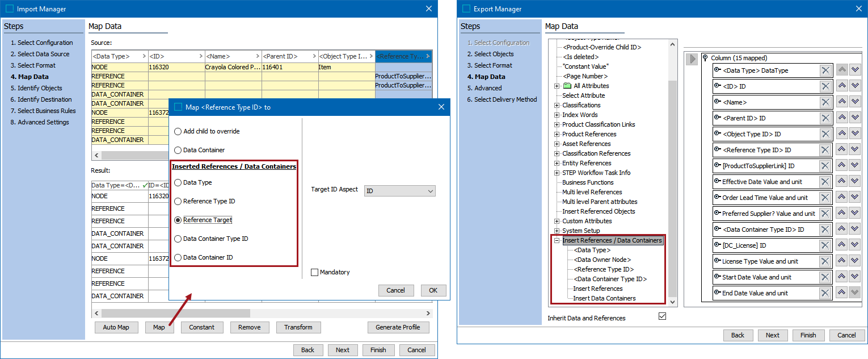The height and width of the screenshot is (359, 868).
Task: Click the arrow button beside column list
Action: coord(692,59)
